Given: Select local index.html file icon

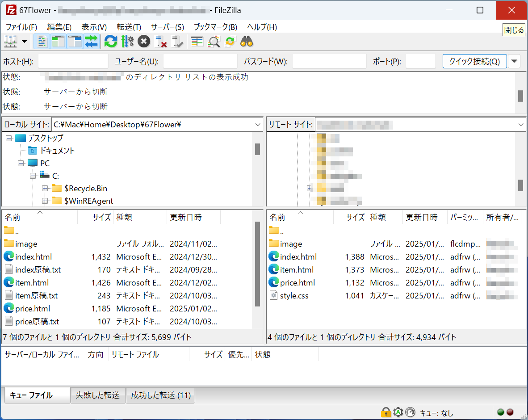Looking at the screenshot, I should click(9, 256).
